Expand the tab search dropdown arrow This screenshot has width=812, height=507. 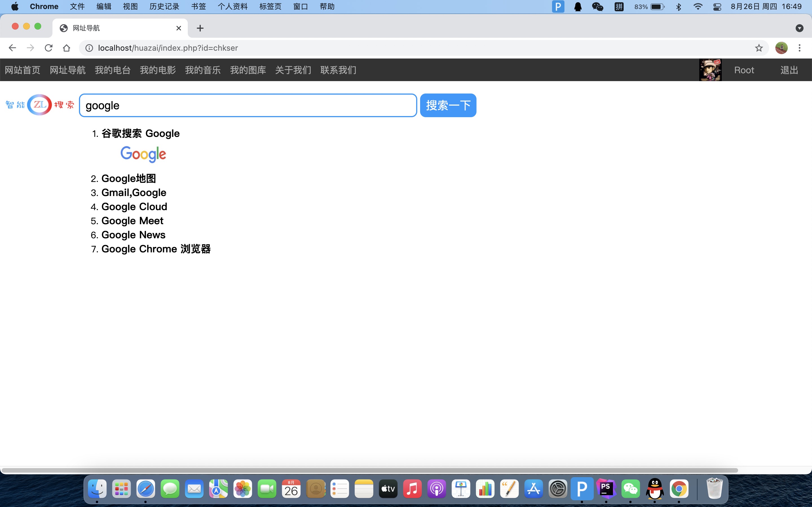(799, 28)
